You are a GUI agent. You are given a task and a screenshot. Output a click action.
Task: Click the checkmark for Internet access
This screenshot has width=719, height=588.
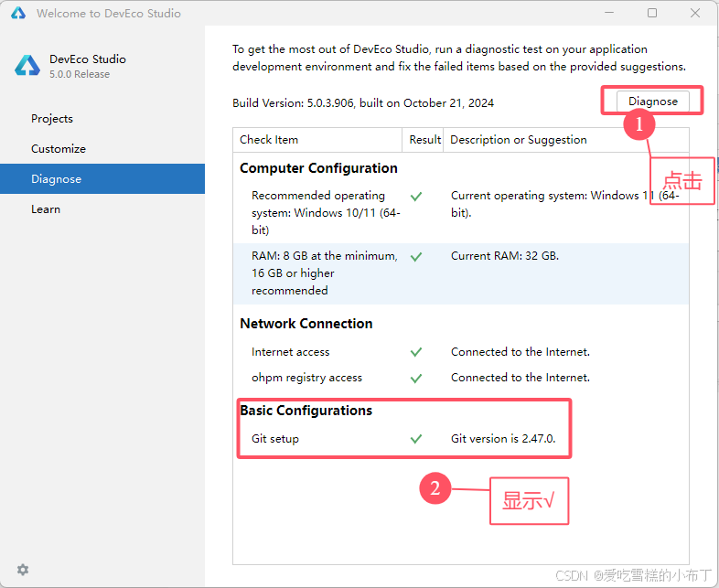[x=416, y=352]
